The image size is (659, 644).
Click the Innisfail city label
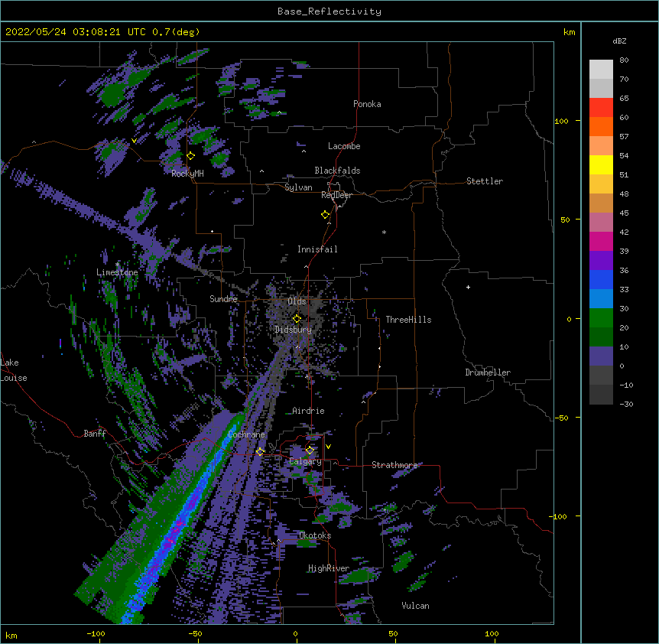[317, 249]
